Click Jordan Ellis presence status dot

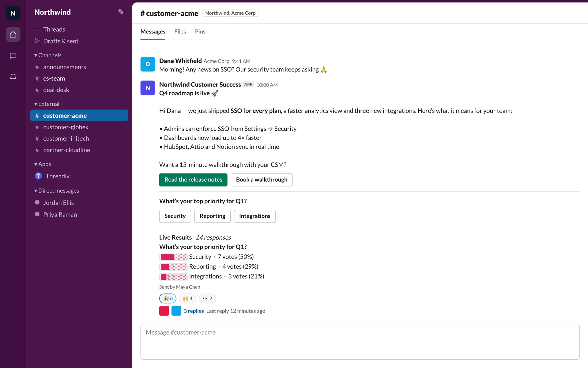click(37, 202)
